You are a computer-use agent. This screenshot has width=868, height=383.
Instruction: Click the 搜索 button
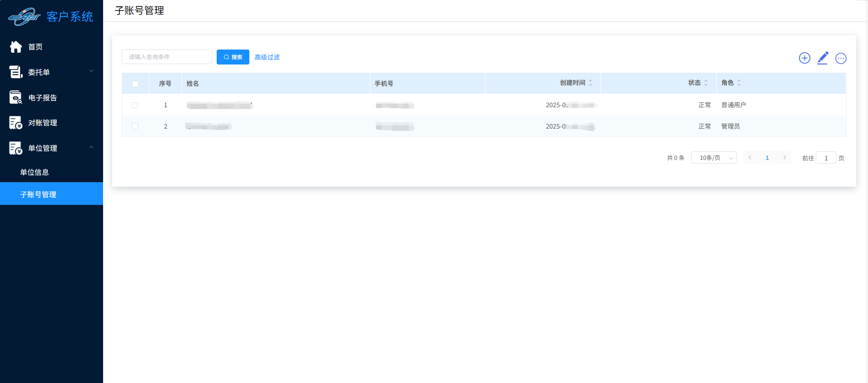233,57
